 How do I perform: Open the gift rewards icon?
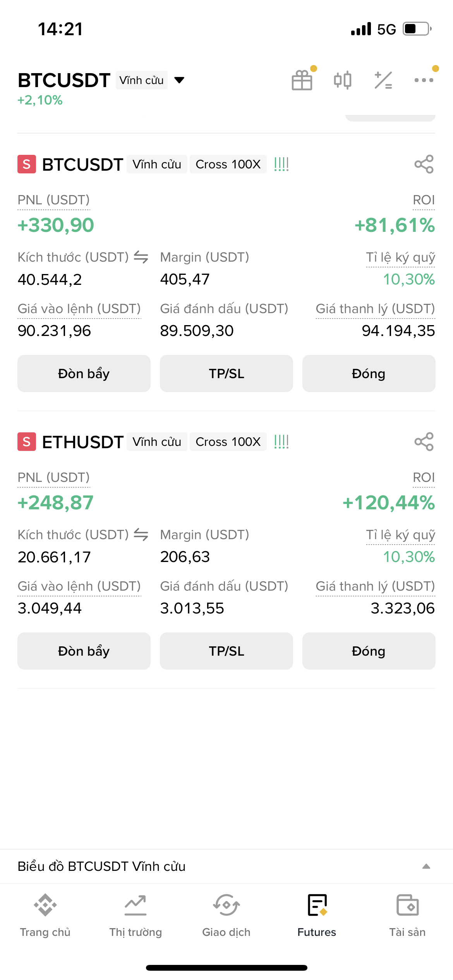(x=302, y=80)
